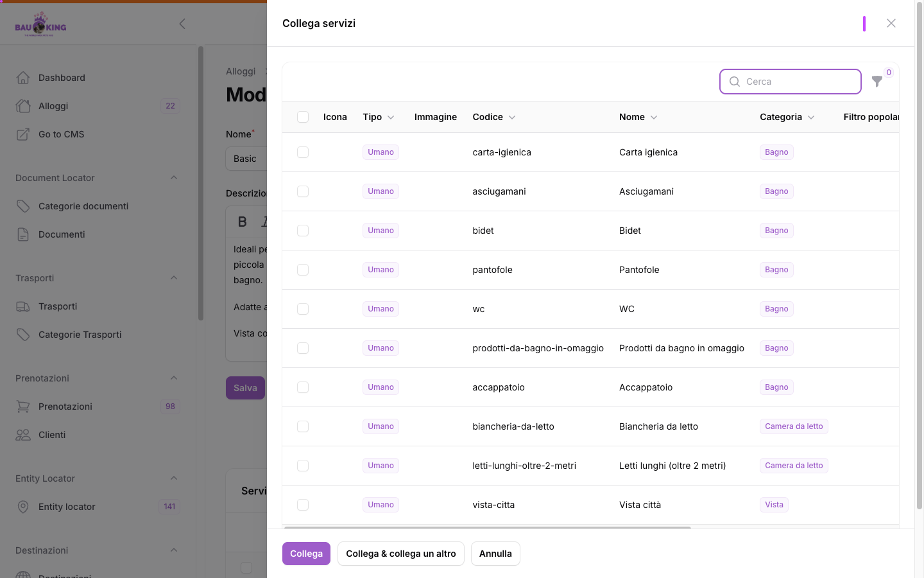
Task: Click the Clienti people icon
Action: [x=23, y=435]
